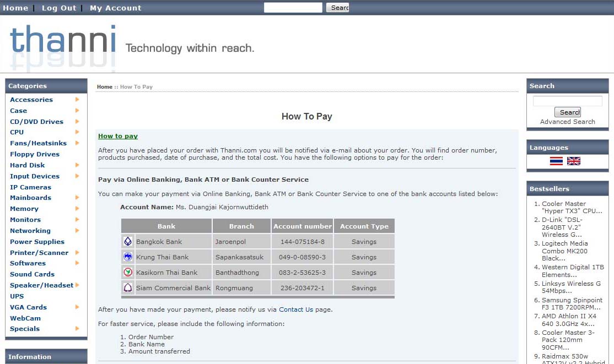The image size is (614, 364).
Task: Click account number 236-203472-1
Action: click(x=302, y=287)
